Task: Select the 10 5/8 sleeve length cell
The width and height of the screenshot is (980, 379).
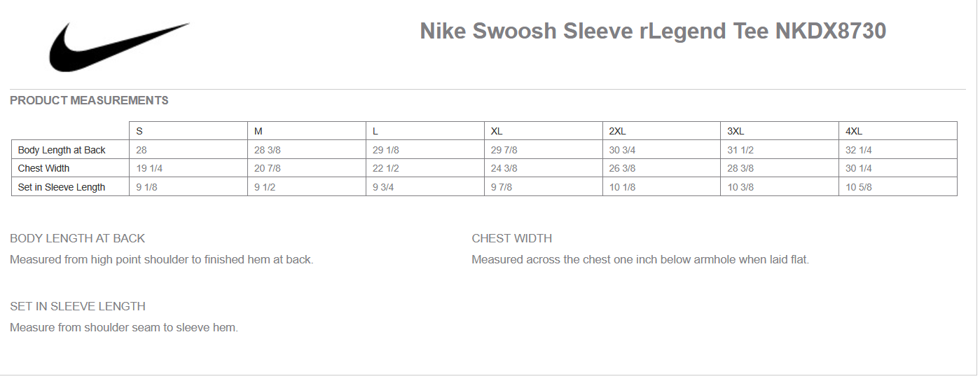Action: 859,188
